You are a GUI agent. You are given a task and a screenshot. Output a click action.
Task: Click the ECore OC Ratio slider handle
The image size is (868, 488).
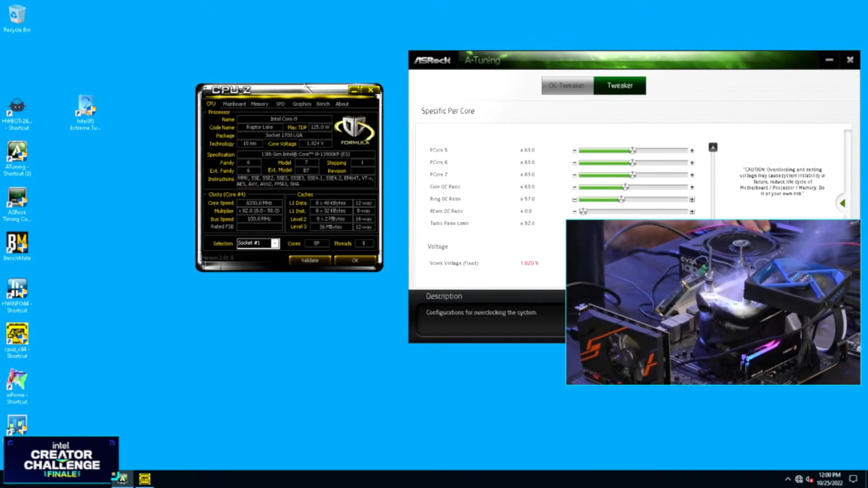click(x=583, y=211)
